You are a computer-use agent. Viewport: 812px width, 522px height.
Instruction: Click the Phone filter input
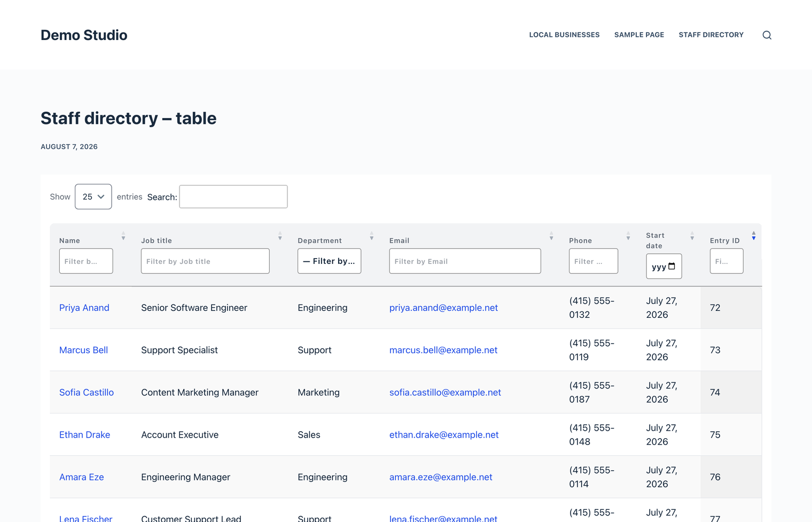click(x=594, y=261)
